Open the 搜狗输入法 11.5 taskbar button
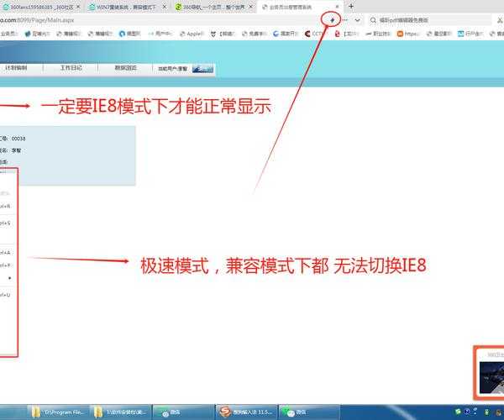Screen dimensions: 504x420 pos(246,412)
